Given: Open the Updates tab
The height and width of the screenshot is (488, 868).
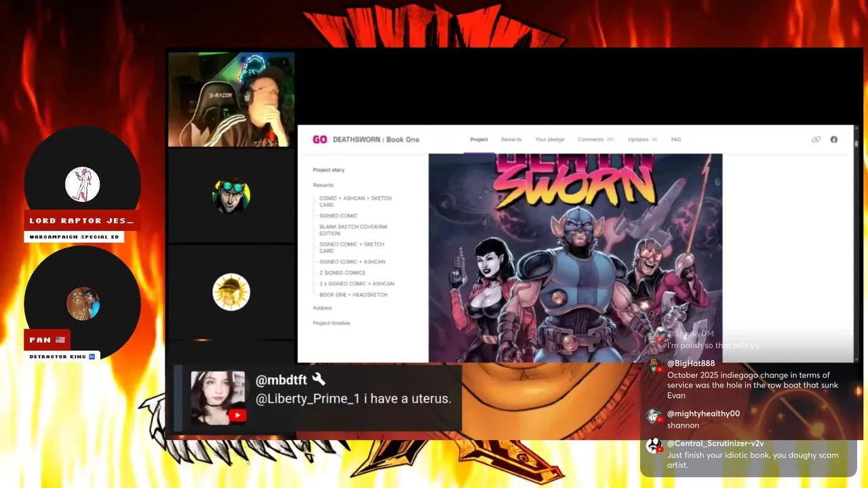Looking at the screenshot, I should point(642,140).
